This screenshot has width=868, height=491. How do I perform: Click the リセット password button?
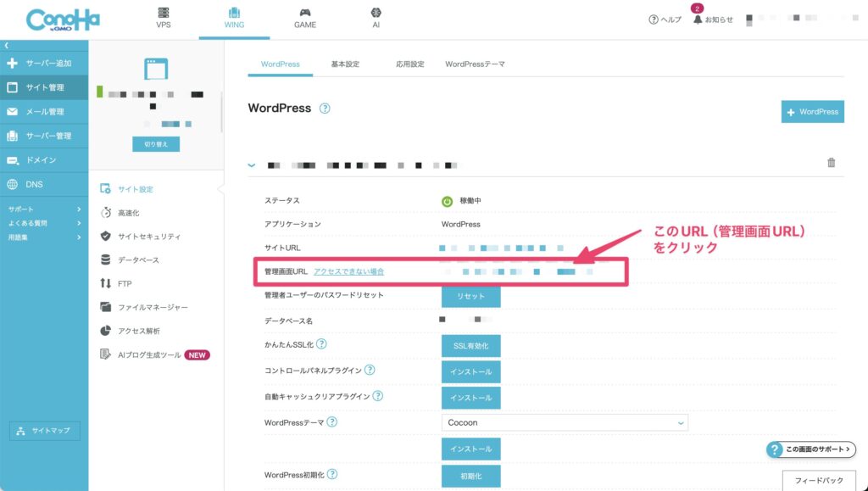[x=471, y=296]
